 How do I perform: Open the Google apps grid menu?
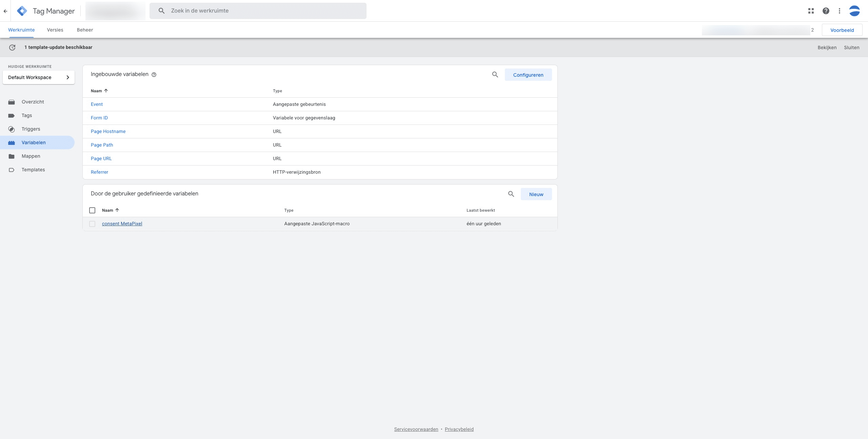point(811,11)
